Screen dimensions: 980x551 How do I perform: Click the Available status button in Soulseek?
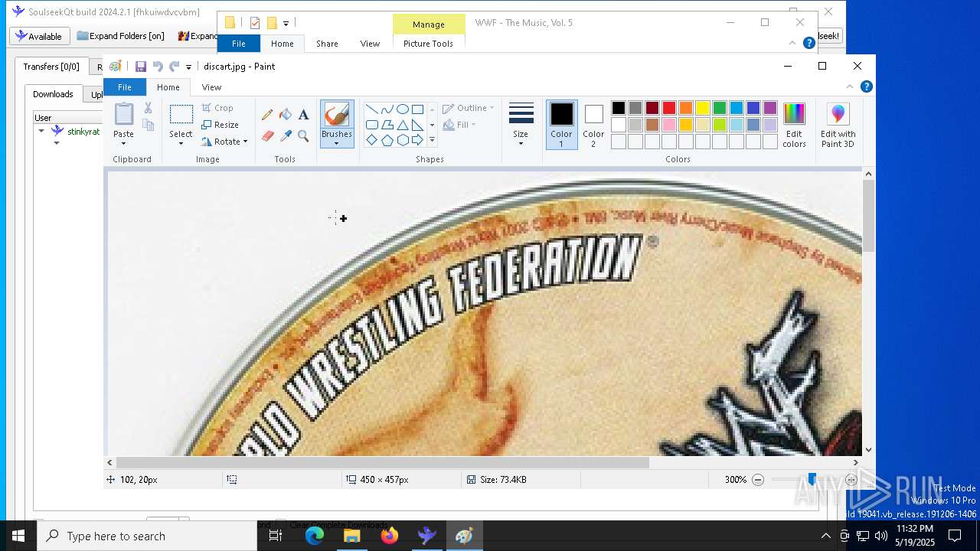40,36
